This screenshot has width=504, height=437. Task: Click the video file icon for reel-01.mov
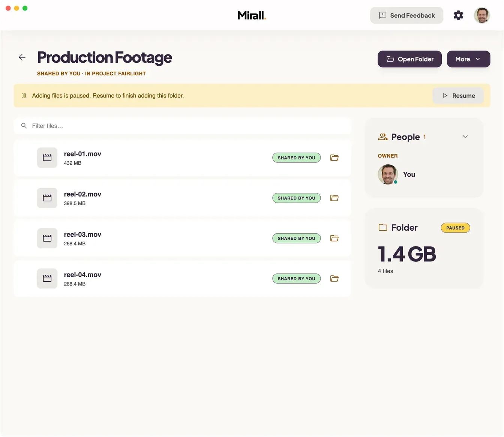[x=47, y=158]
